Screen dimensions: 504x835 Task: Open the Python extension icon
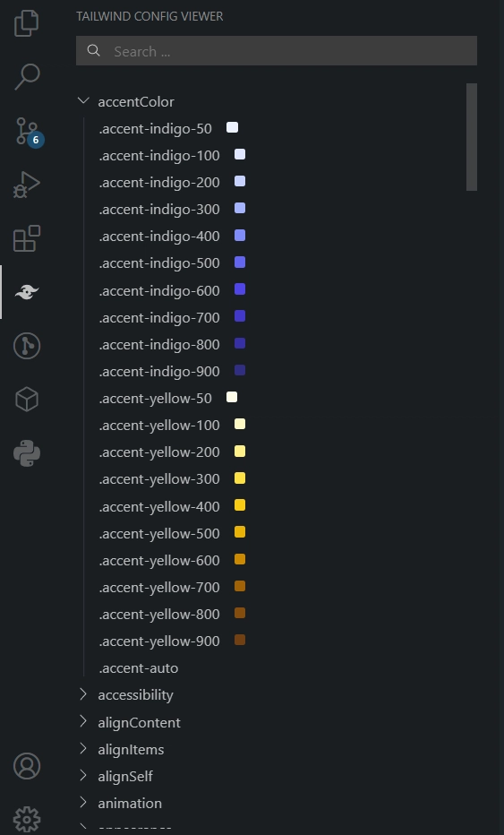[x=27, y=453]
